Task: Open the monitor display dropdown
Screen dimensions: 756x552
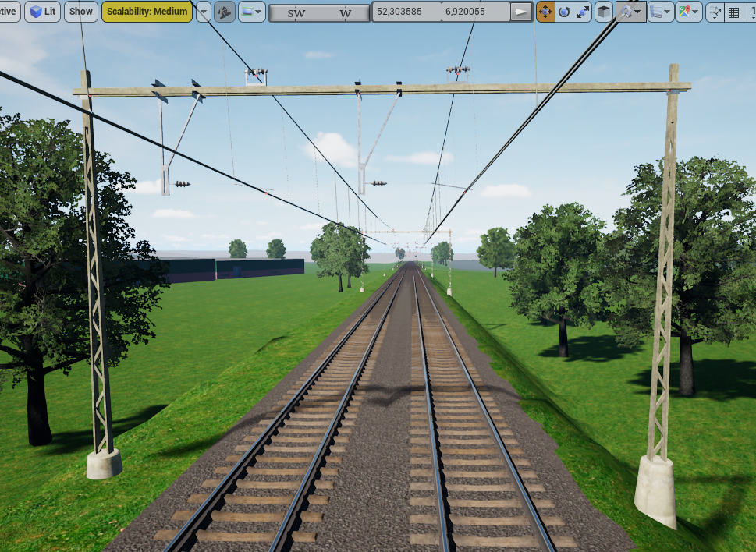Action: tap(251, 12)
